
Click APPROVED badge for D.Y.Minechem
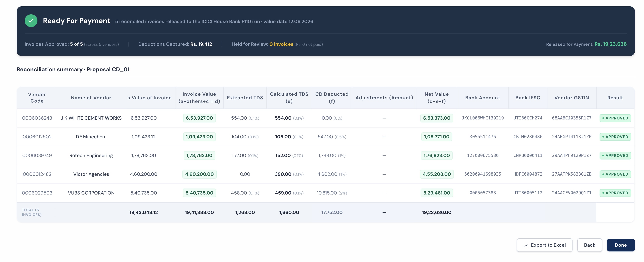[x=615, y=137]
